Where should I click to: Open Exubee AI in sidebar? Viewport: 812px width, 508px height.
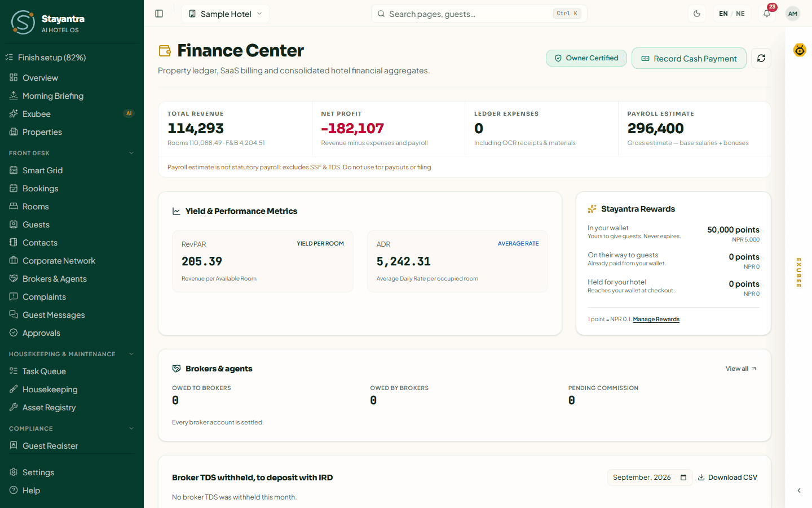click(72, 114)
